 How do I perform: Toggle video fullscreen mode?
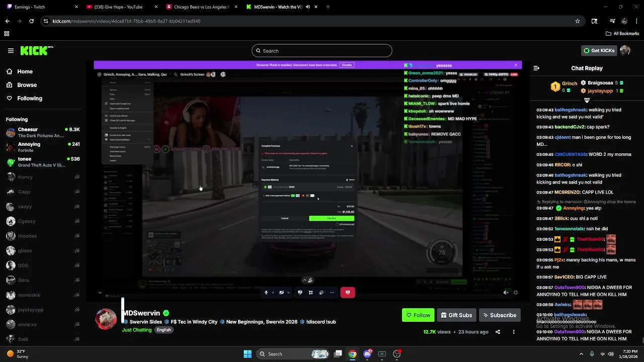point(516,292)
